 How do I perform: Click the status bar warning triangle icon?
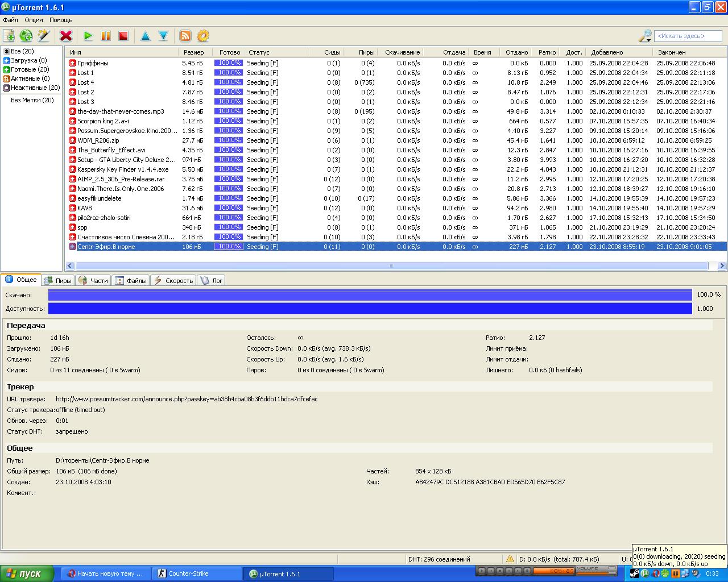click(x=510, y=559)
